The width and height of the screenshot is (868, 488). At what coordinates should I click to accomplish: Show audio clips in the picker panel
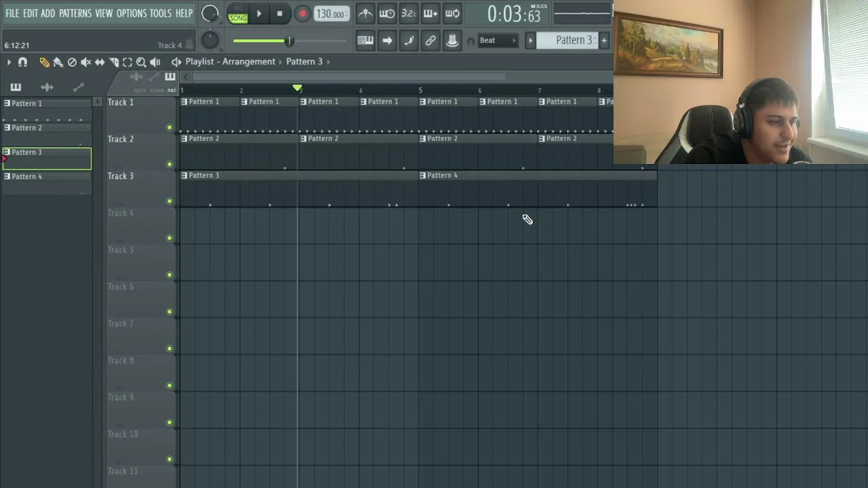click(47, 87)
